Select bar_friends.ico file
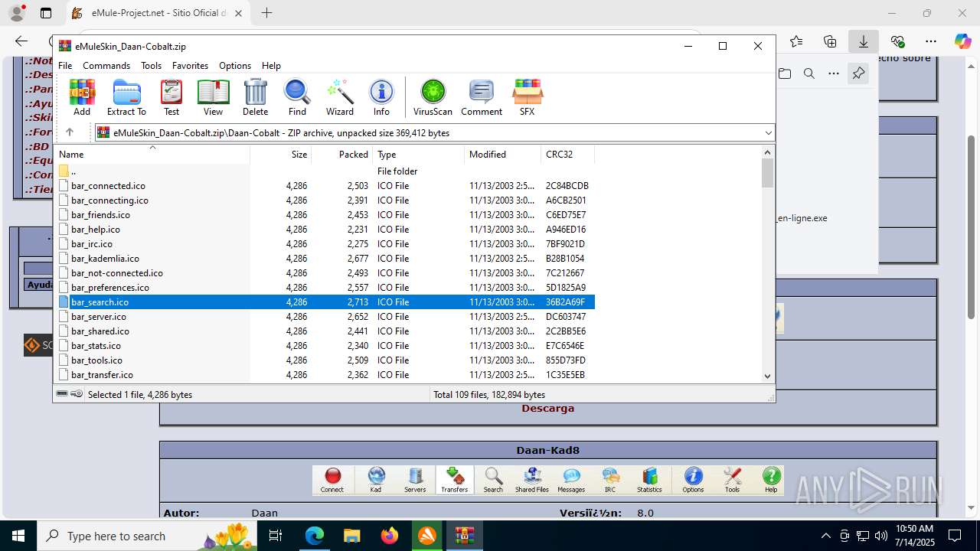 pyautogui.click(x=325, y=214)
